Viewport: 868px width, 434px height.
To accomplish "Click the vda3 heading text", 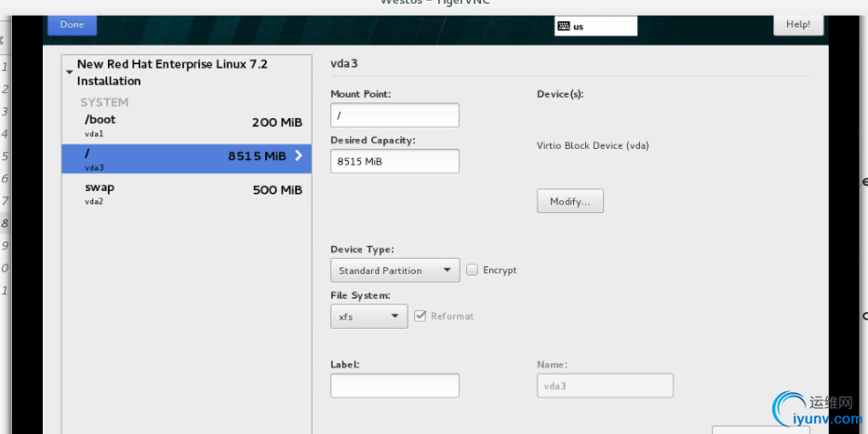I will click(x=344, y=63).
